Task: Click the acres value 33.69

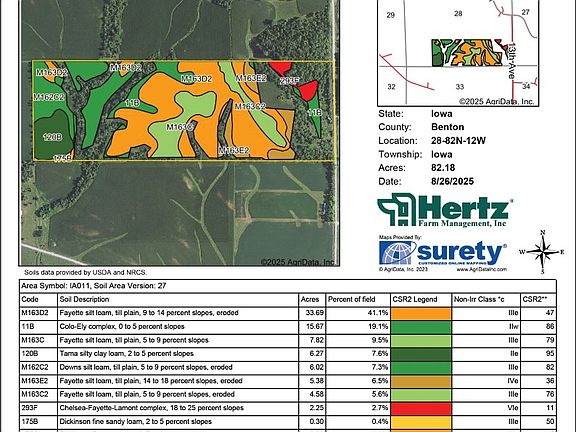Action: click(x=315, y=313)
